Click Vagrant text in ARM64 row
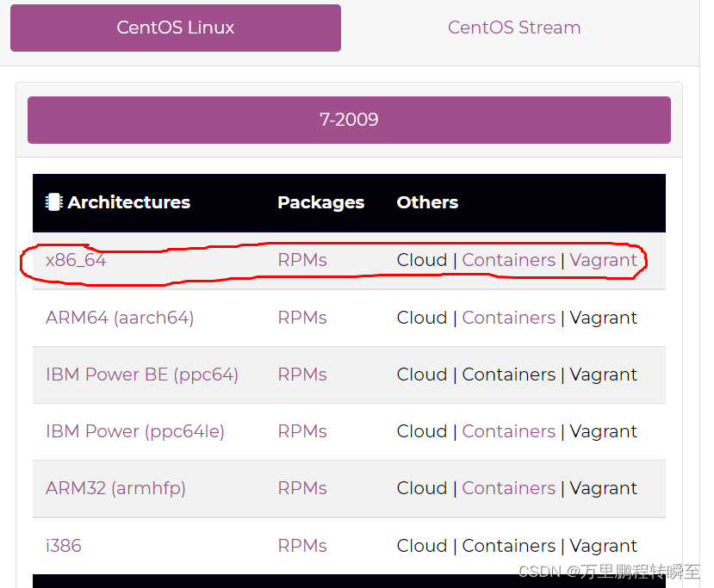This screenshot has width=714, height=588. pos(604,318)
